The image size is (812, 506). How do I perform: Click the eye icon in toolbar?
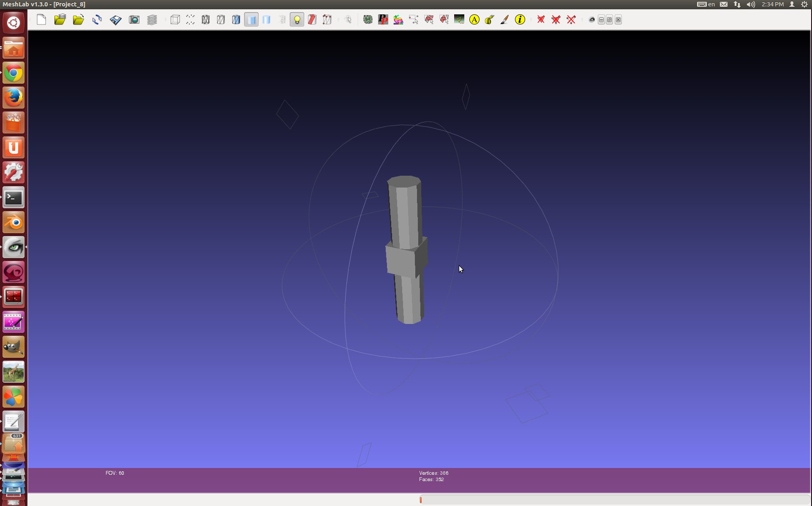coord(592,19)
